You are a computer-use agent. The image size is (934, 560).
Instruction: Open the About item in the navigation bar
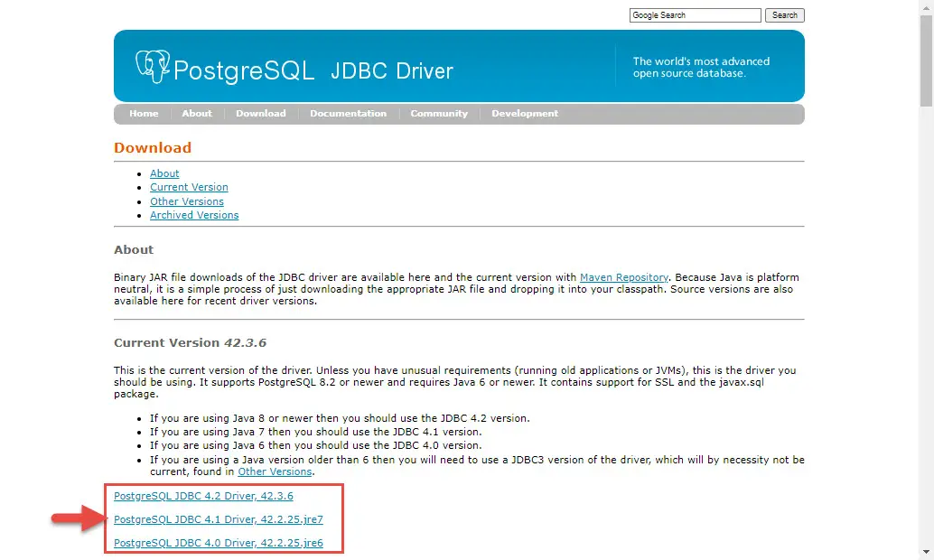197,113
